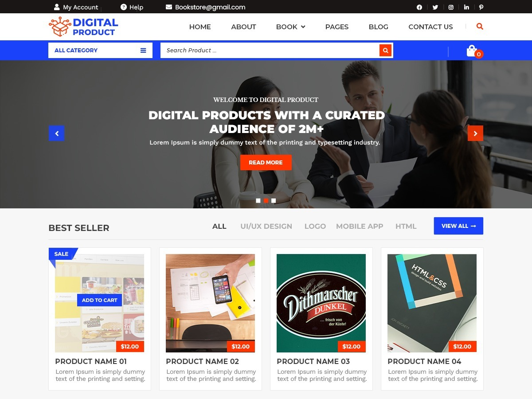532x399 pixels.
Task: Click the search icon in the navigation bar
Action: 480,27
